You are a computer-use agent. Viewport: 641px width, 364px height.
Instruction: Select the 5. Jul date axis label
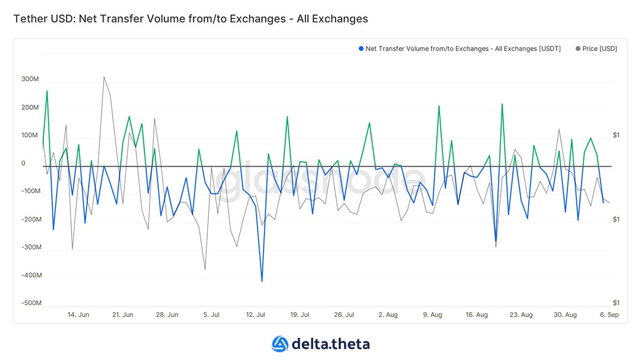pos(212,315)
